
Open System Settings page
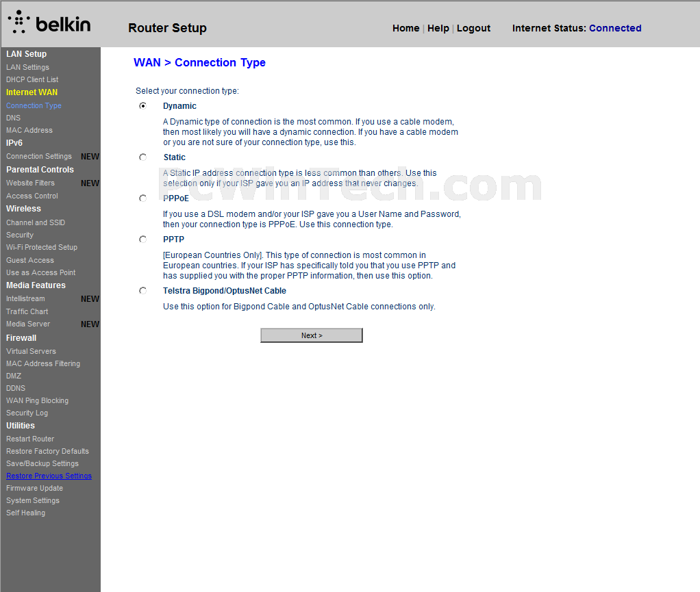coord(33,500)
